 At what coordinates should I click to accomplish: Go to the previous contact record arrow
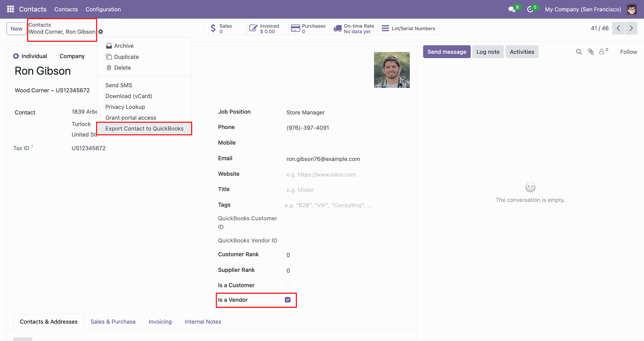pyautogui.click(x=618, y=28)
